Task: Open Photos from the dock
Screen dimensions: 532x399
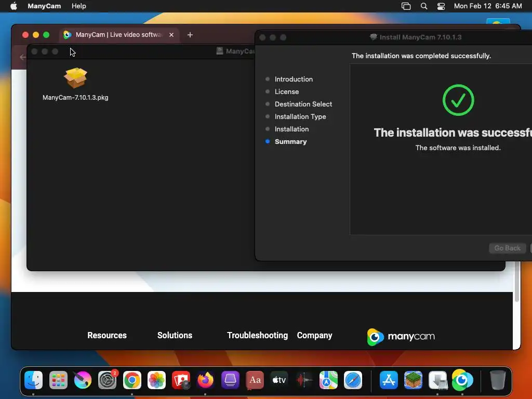Action: click(x=156, y=380)
